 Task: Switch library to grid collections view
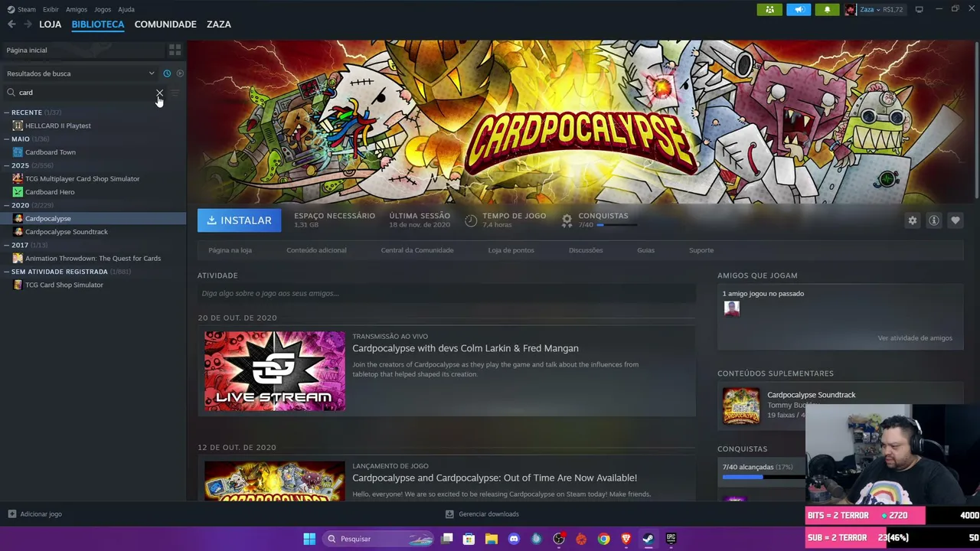(175, 50)
